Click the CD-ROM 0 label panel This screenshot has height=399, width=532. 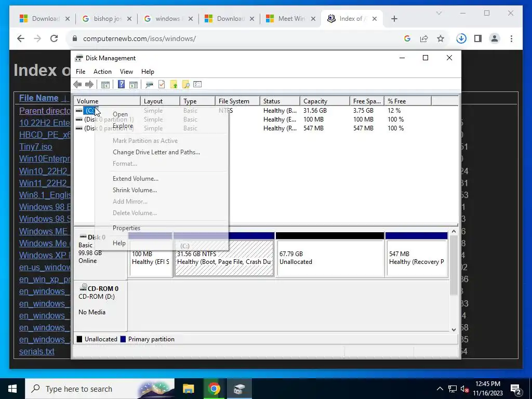tap(100, 305)
